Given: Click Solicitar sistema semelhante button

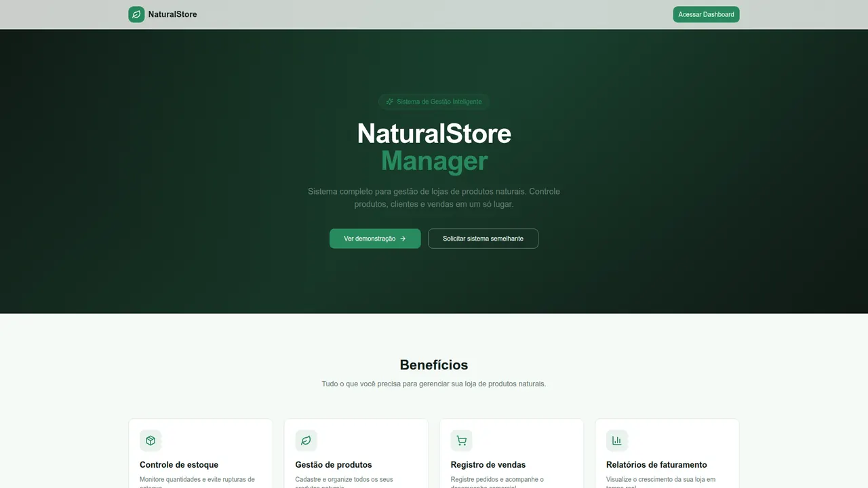Looking at the screenshot, I should point(483,239).
